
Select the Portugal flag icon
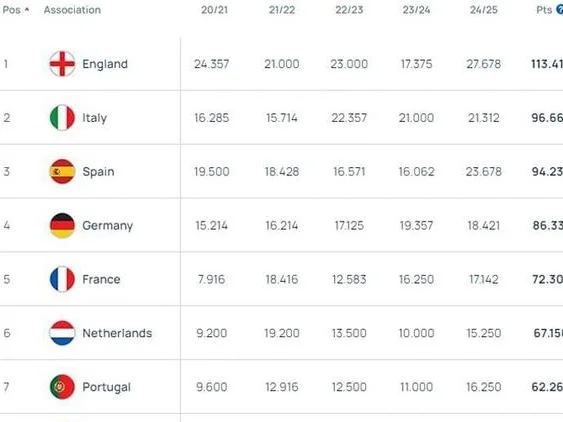click(x=62, y=387)
